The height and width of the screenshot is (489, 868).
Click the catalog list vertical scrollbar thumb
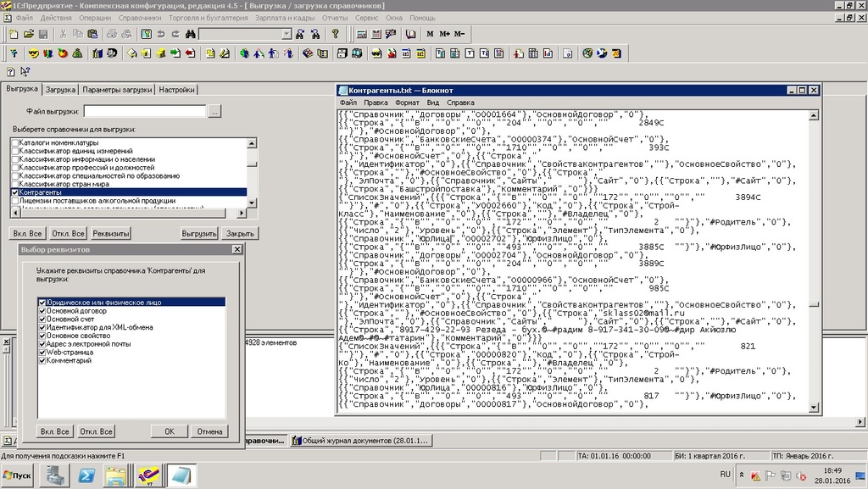[x=252, y=164]
